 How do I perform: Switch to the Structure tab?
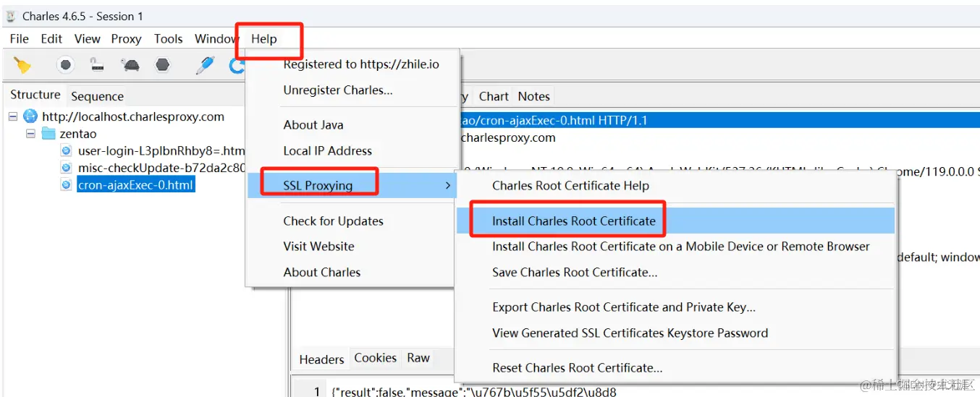click(35, 95)
